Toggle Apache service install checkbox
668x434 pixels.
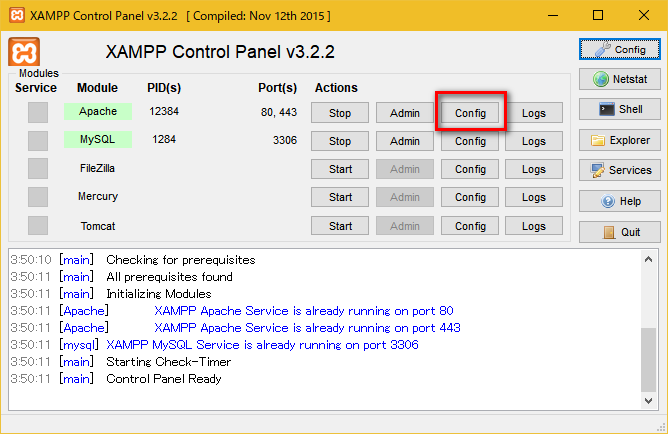[x=37, y=113]
